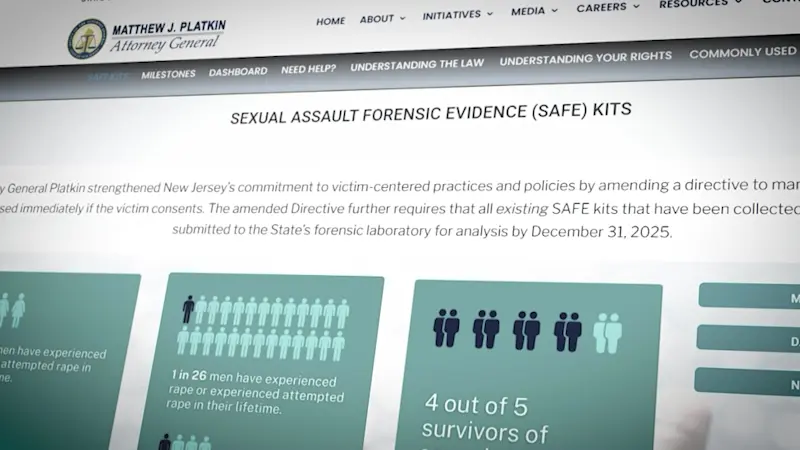This screenshot has width=800, height=450.
Task: Open the NEED HELP? link
Action: [x=309, y=69]
